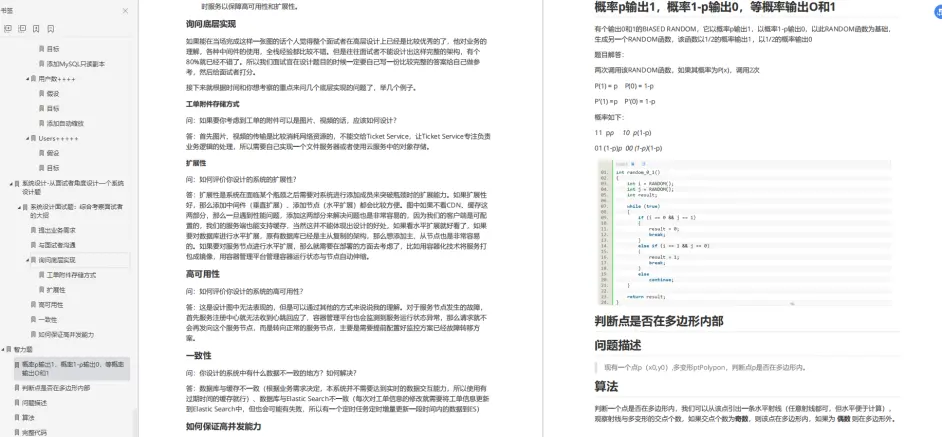
Task: Collapse the 智力题 bookmark node
Action: coord(2,349)
